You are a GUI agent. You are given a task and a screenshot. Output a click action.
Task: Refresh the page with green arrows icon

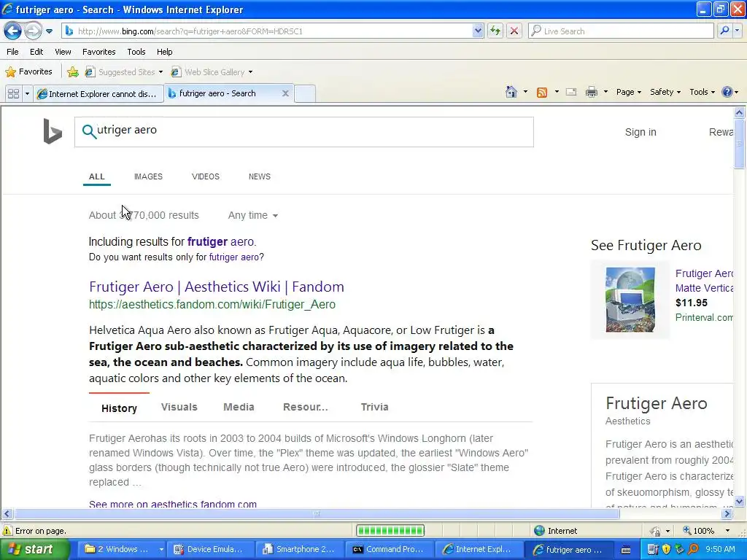click(495, 31)
